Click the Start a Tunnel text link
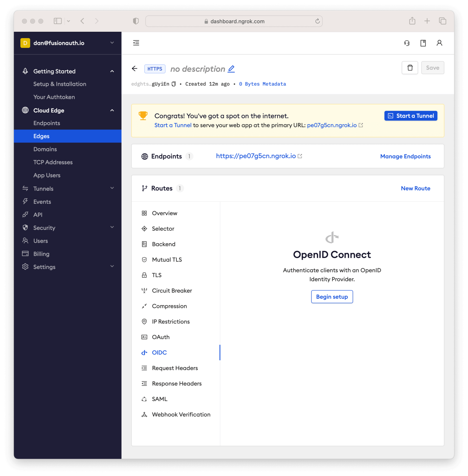The image size is (468, 476). (173, 125)
